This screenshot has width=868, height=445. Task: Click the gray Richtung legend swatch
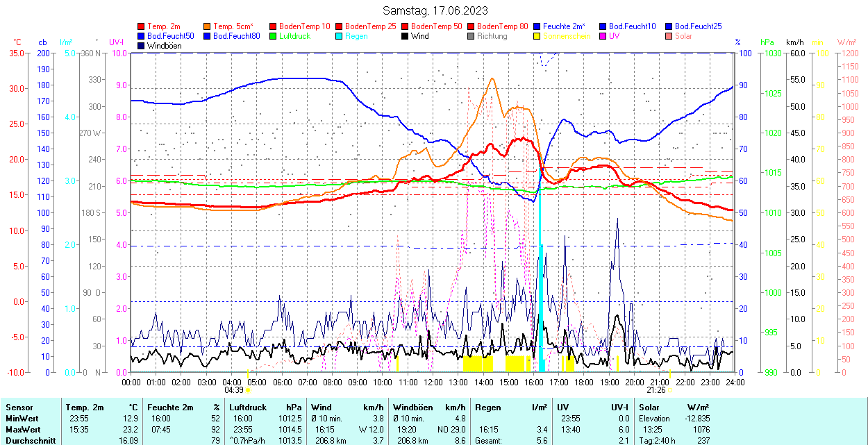pyautogui.click(x=471, y=36)
